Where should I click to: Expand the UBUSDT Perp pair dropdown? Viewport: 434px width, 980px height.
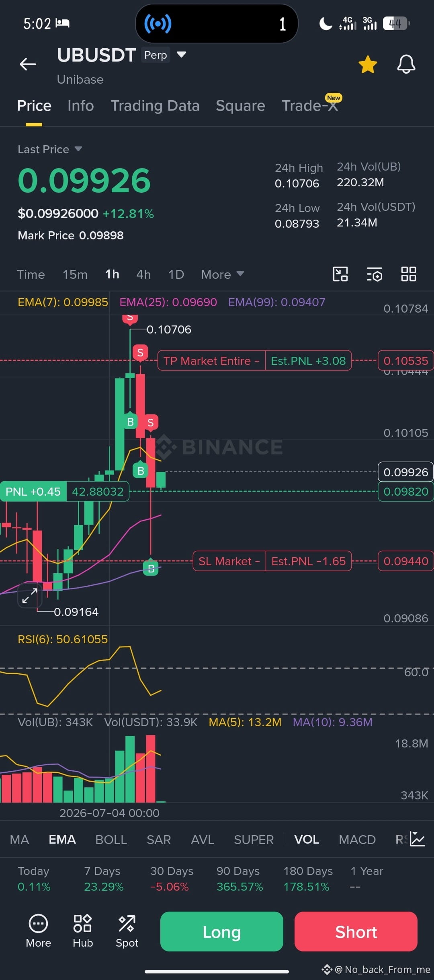click(x=181, y=55)
